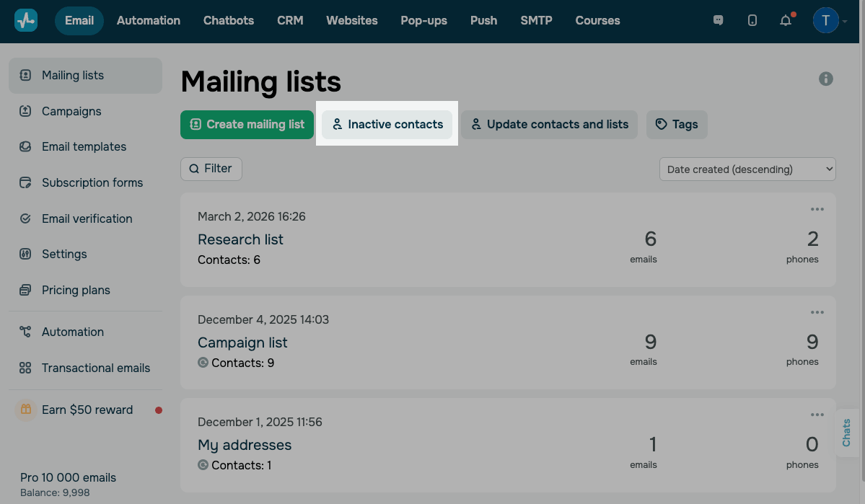Go to the CRM tab

tap(290, 20)
